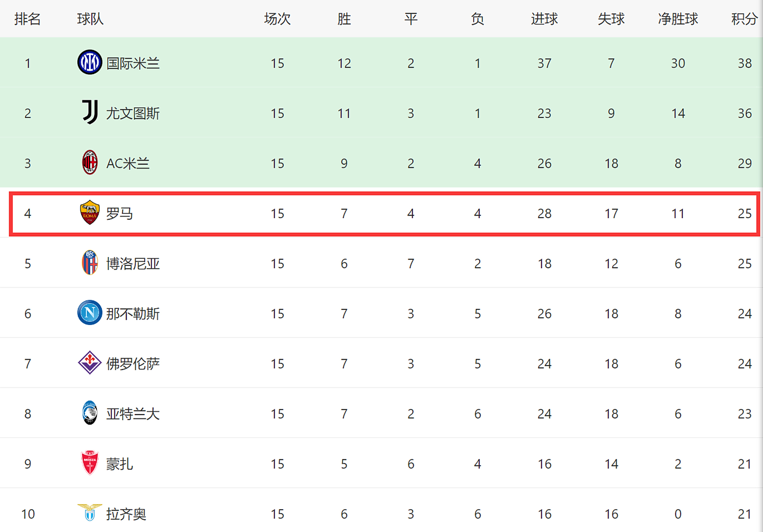The height and width of the screenshot is (532, 763).
Task: Click the Monza club crest
Action: point(90,463)
